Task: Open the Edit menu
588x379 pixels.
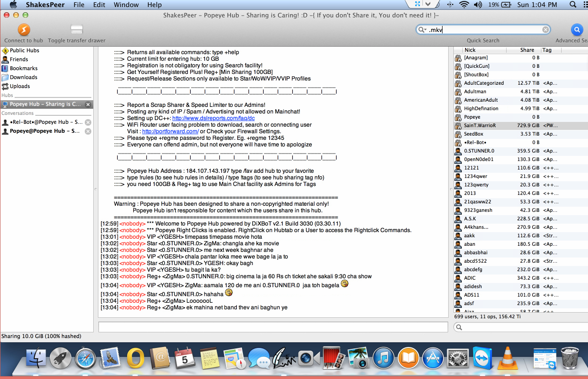Action: point(99,5)
